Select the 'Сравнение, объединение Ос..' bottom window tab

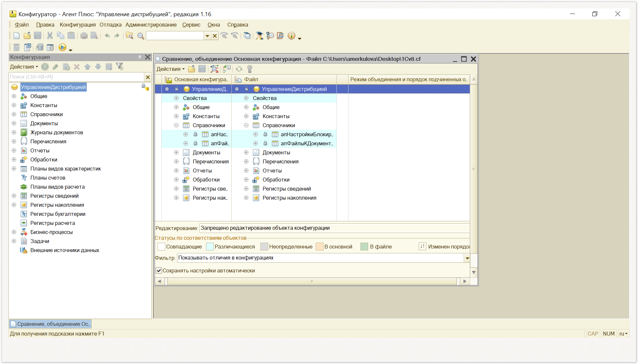[50, 324]
